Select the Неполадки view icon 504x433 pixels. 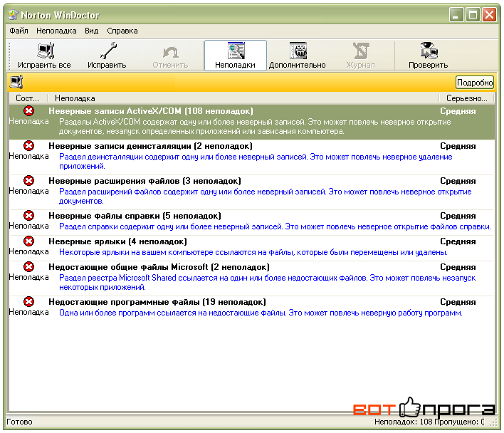(236, 51)
